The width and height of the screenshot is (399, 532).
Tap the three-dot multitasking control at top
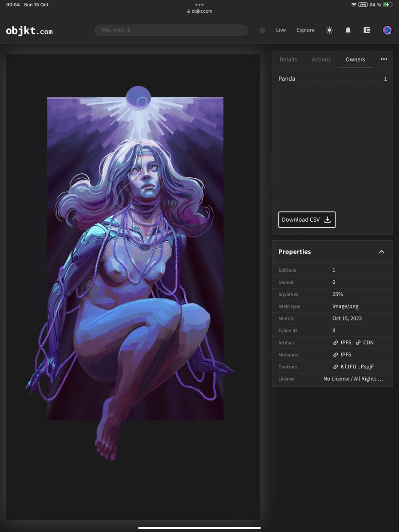pos(199,4)
